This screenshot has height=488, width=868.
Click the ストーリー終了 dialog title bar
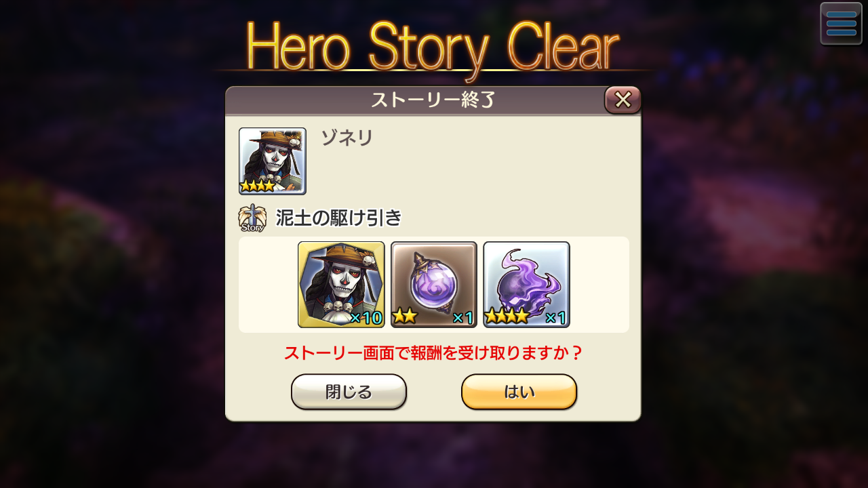433,100
